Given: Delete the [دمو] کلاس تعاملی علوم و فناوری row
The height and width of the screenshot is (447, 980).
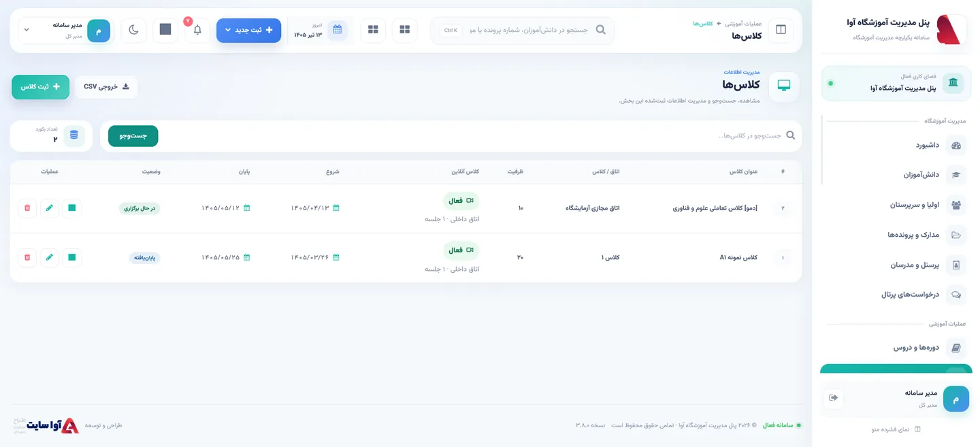Looking at the screenshot, I should coord(27,208).
